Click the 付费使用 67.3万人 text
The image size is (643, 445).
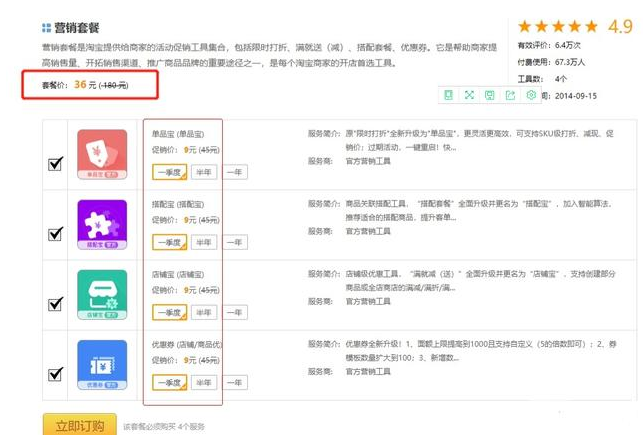551,62
